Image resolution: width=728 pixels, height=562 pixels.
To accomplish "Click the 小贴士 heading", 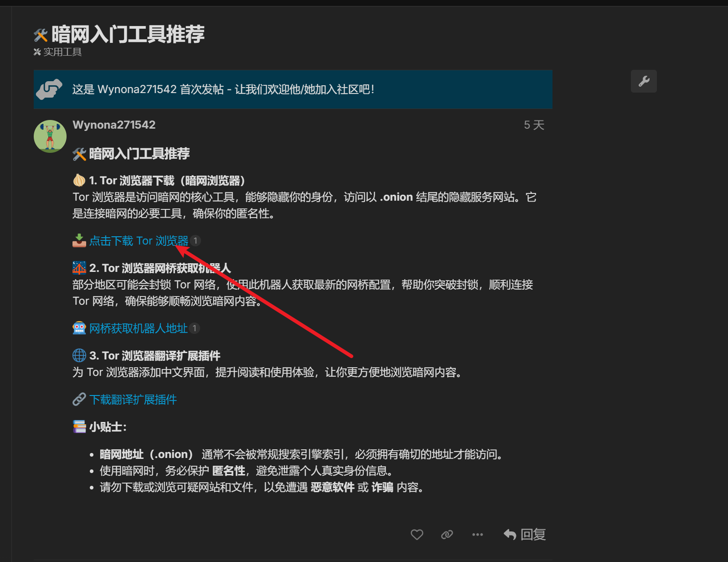I will click(108, 427).
